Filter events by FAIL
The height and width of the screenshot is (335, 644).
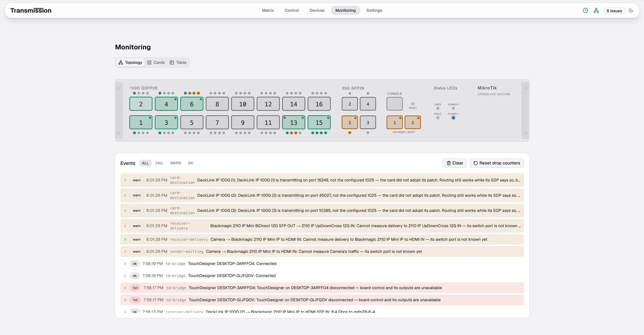coord(159,163)
